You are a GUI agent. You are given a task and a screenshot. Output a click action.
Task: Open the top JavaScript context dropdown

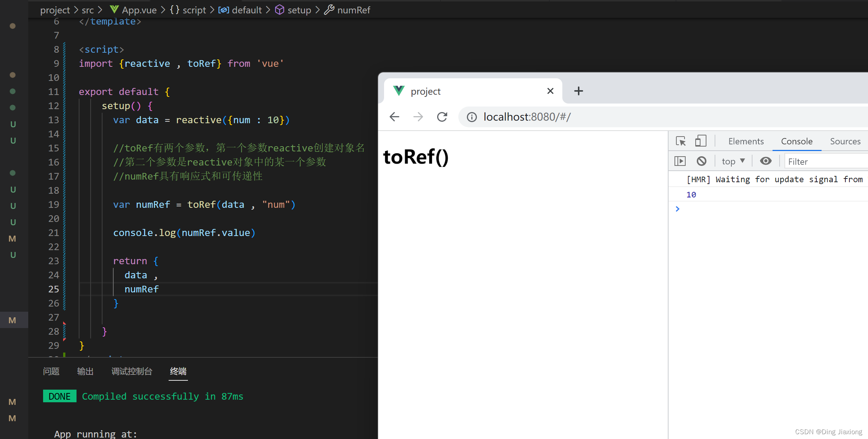(733, 161)
